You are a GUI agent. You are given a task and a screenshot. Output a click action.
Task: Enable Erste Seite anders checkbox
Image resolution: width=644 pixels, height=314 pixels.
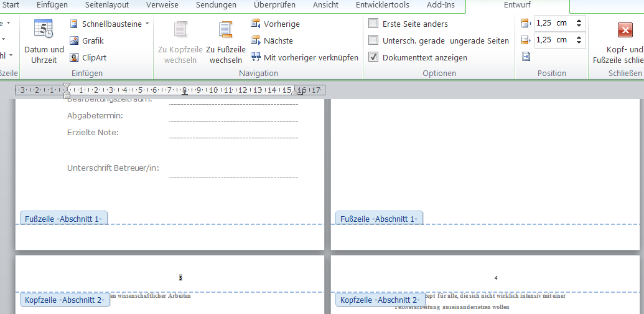click(373, 24)
